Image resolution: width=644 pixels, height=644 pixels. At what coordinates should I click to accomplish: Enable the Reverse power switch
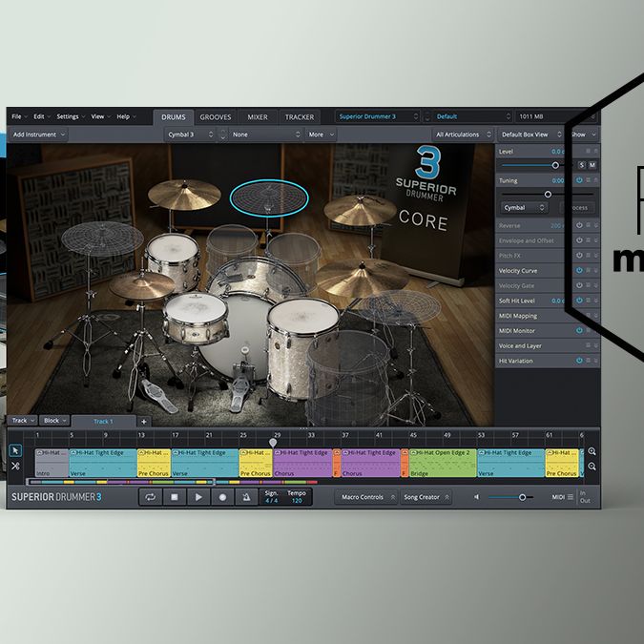[579, 225]
